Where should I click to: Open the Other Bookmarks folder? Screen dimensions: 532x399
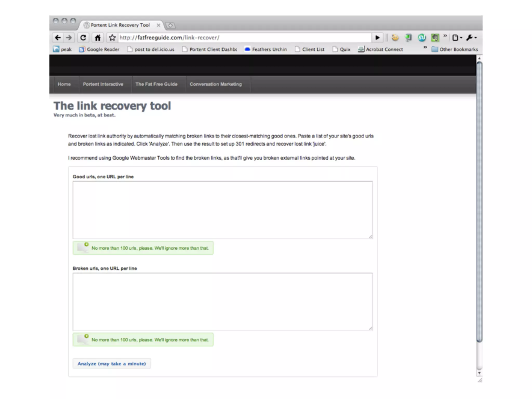tap(455, 49)
